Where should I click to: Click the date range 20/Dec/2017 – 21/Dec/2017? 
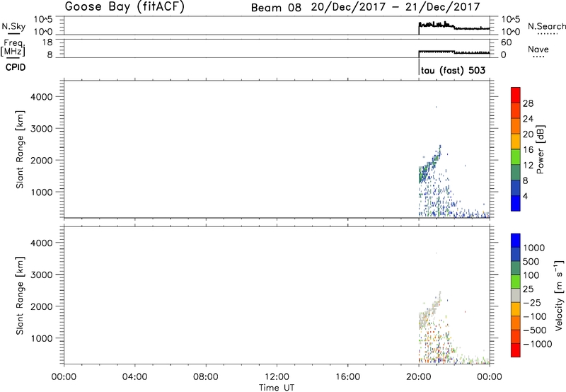[395, 7]
